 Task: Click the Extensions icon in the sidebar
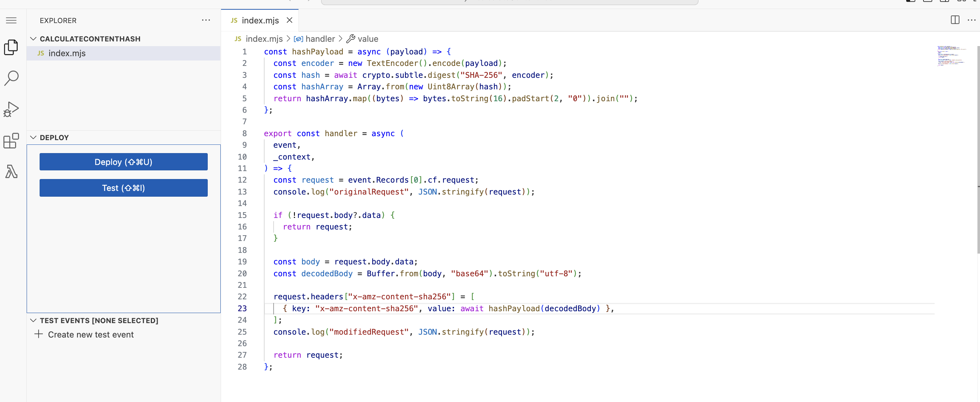11,140
